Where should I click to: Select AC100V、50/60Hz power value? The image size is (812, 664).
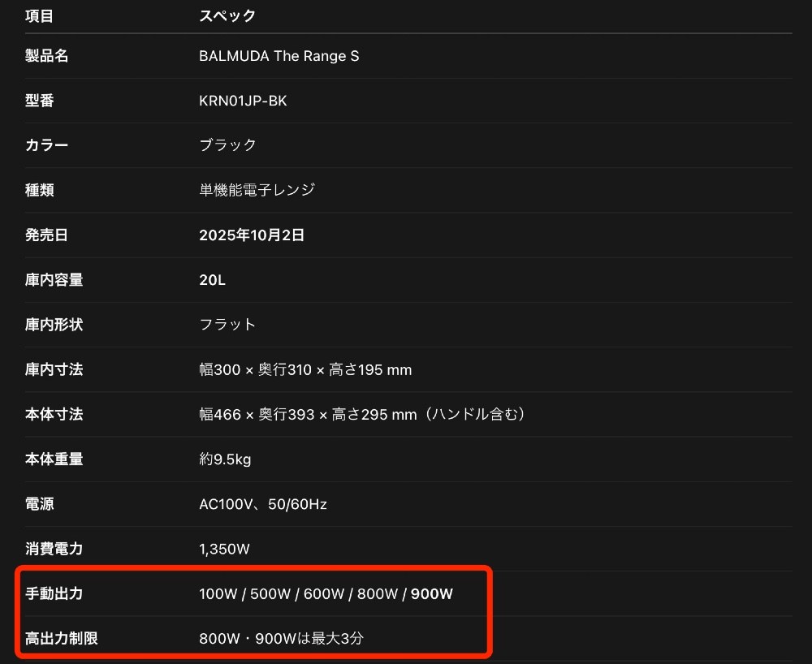click(x=263, y=504)
